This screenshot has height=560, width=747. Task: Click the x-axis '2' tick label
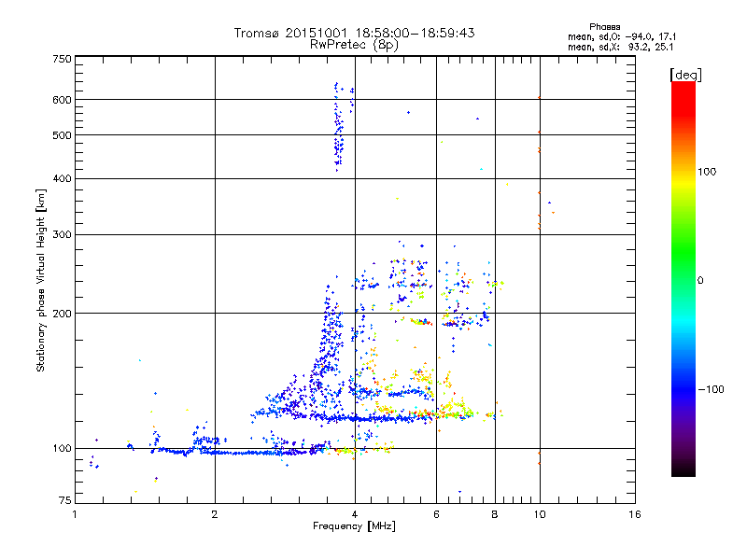pyautogui.click(x=215, y=514)
